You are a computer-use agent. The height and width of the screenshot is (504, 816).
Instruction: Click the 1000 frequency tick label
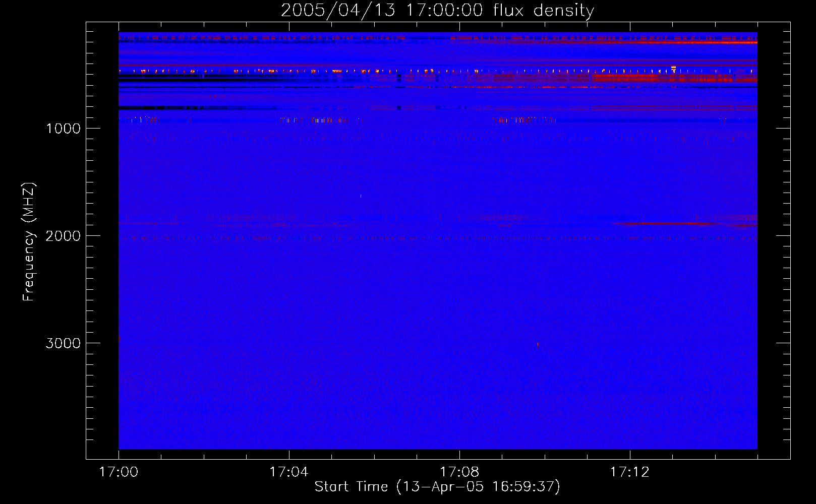coord(63,129)
